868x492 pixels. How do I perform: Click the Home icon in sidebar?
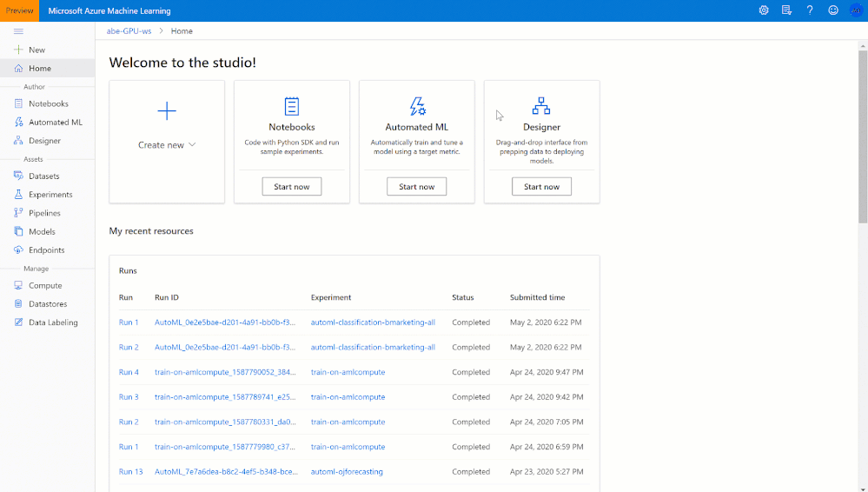pos(18,68)
